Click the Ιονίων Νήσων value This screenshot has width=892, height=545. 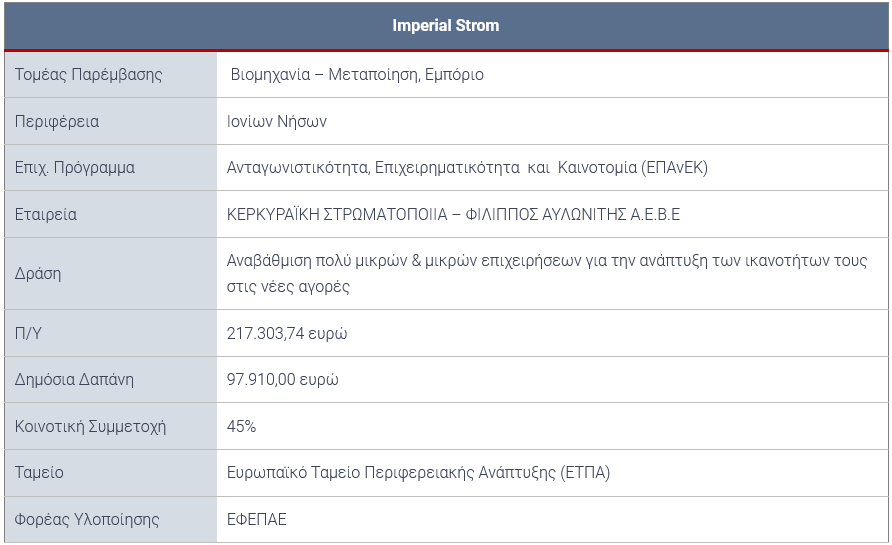coord(276,121)
